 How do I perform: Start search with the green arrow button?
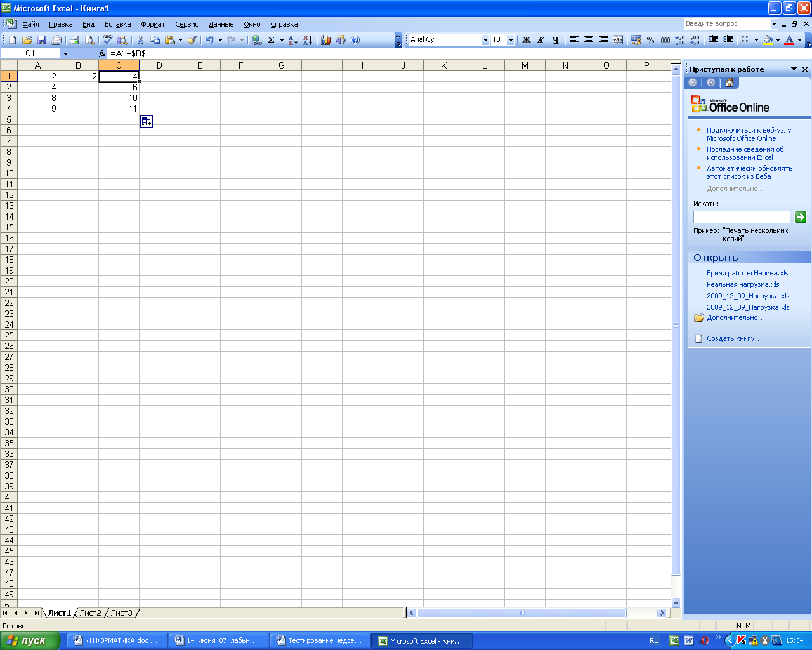pyautogui.click(x=801, y=217)
